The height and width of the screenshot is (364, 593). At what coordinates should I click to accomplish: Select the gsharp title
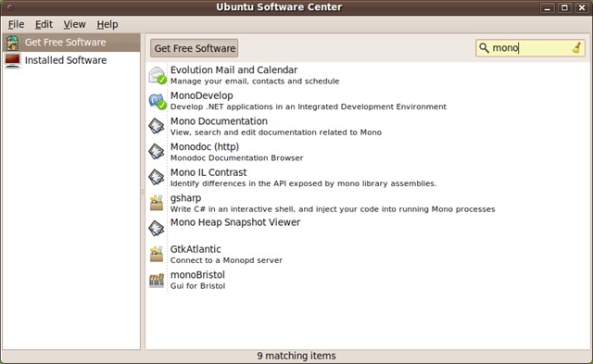(x=185, y=198)
